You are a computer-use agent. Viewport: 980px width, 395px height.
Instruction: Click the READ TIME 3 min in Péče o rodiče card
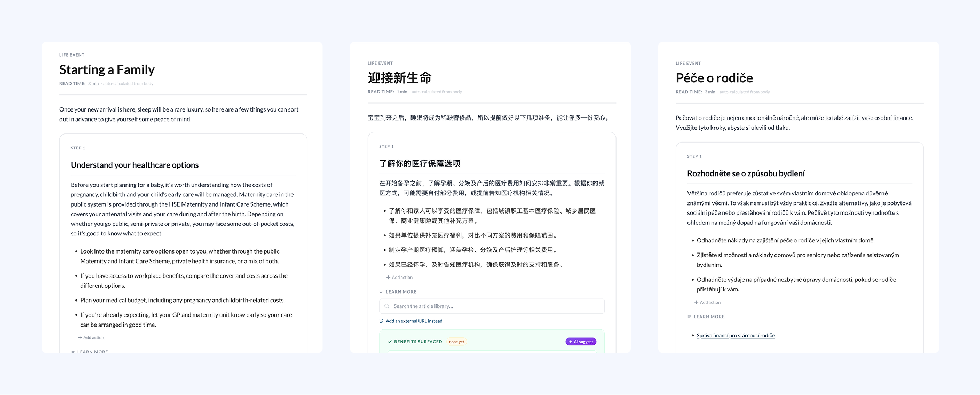(x=696, y=92)
